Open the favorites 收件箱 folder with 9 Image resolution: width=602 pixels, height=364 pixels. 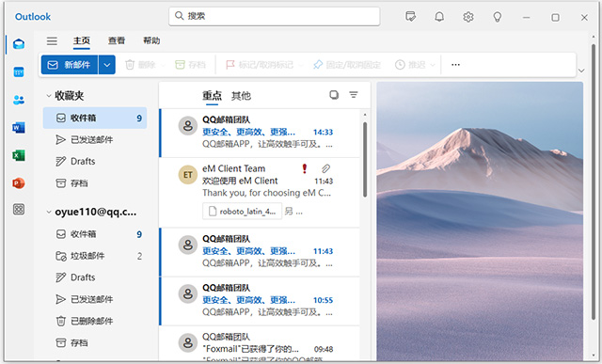tap(95, 118)
